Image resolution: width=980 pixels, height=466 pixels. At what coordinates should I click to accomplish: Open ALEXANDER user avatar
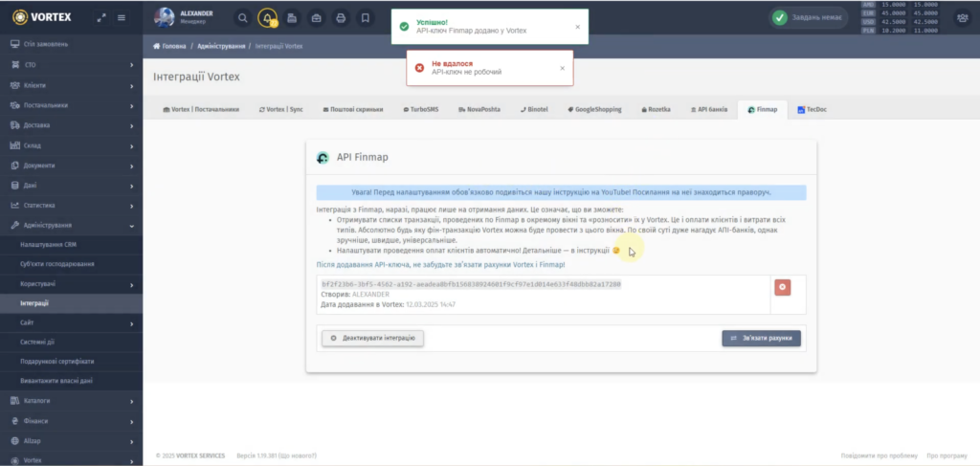(x=164, y=17)
